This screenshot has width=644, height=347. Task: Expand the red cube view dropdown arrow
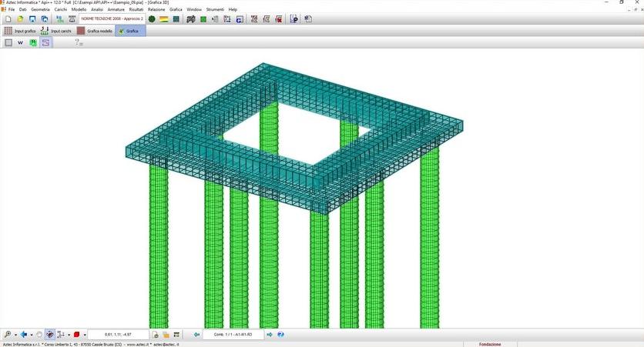(84, 335)
